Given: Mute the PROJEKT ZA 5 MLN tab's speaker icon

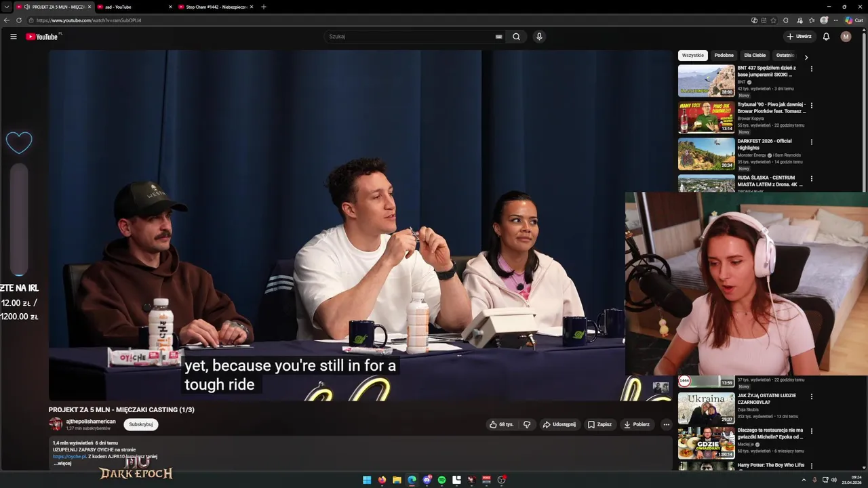Looking at the screenshot, I should click(27, 7).
